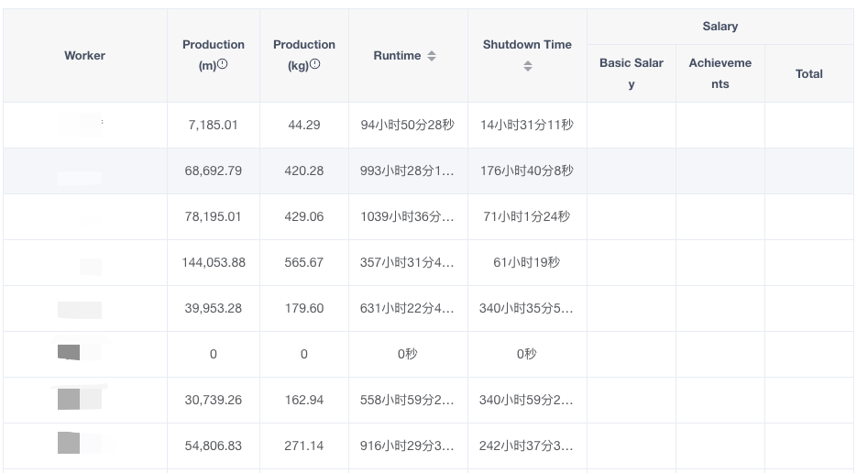Click runtime cell 94小时50分28秒
868x473 pixels.
408,126
